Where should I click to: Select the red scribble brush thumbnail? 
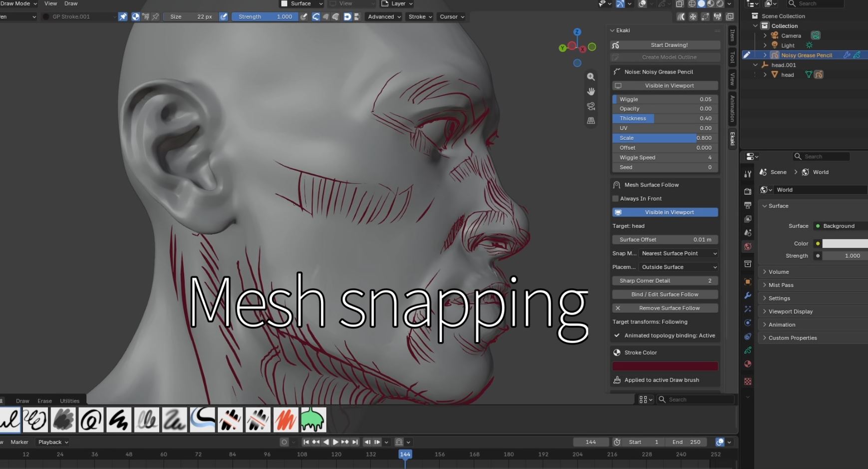tap(286, 420)
